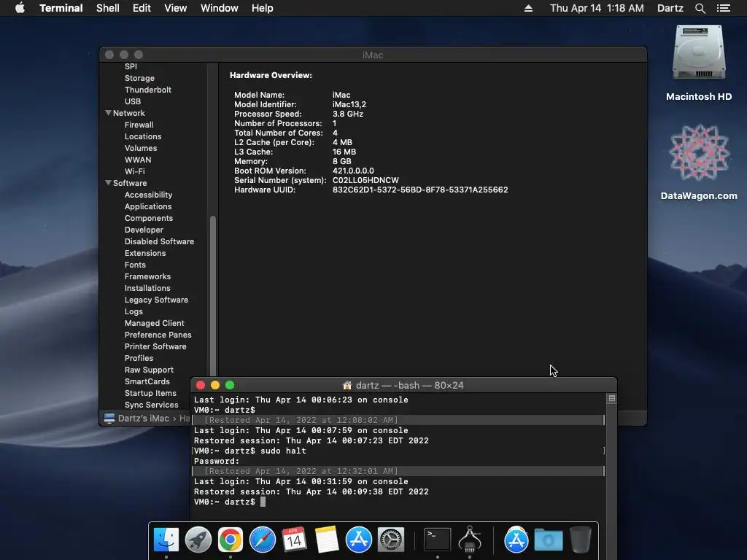Image resolution: width=747 pixels, height=560 pixels.
Task: Select Fonts in the sidebar
Action: [x=135, y=265]
